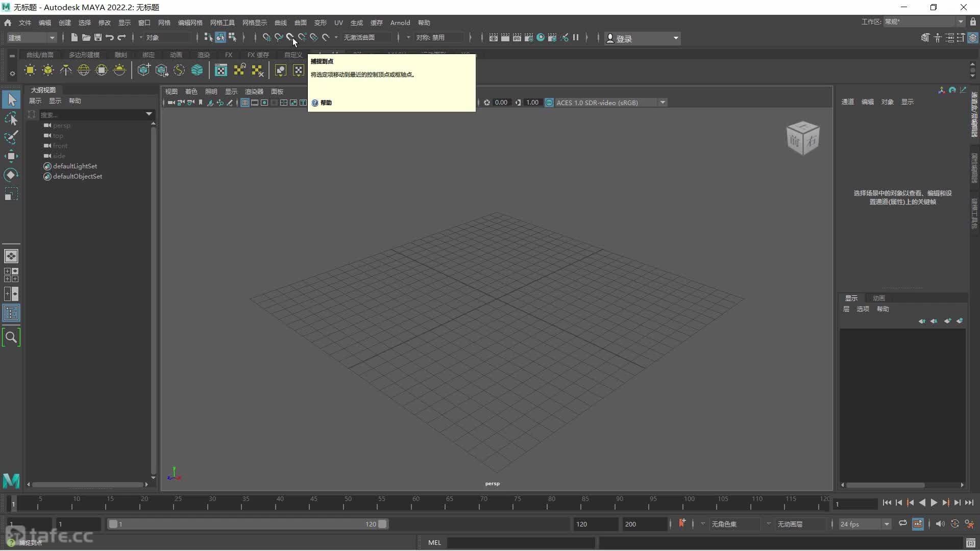Click the 帮助 link in tooltip

[326, 103]
